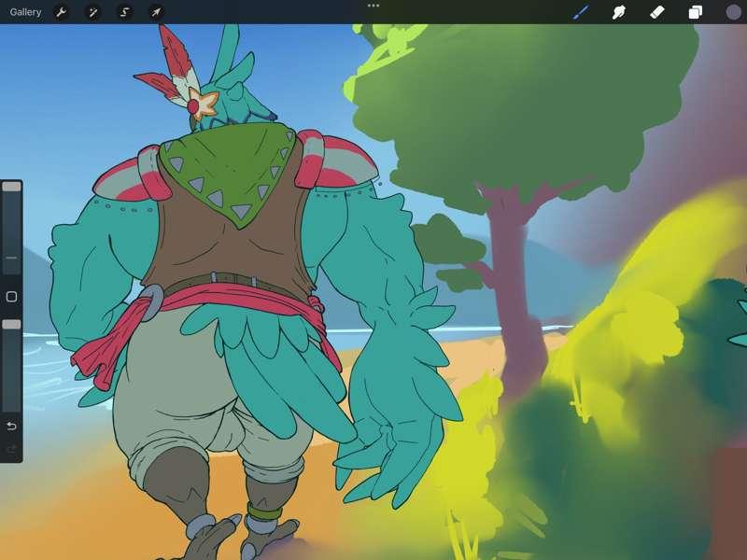
Task: Tap the square modify button on the sidebar
Action: [x=11, y=297]
